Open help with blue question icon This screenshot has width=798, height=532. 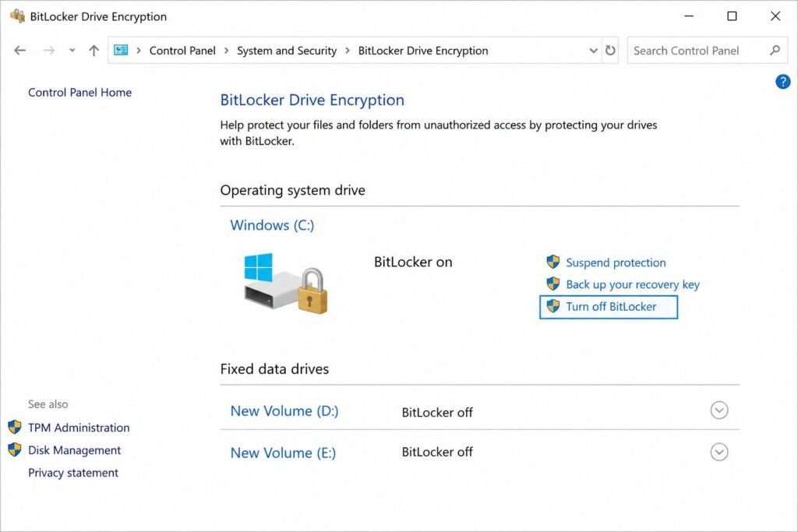782,81
